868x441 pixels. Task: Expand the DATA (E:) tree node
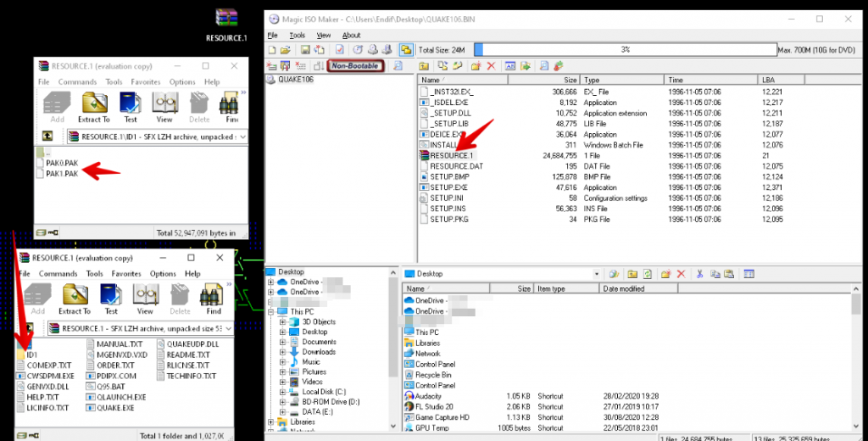tap(283, 411)
